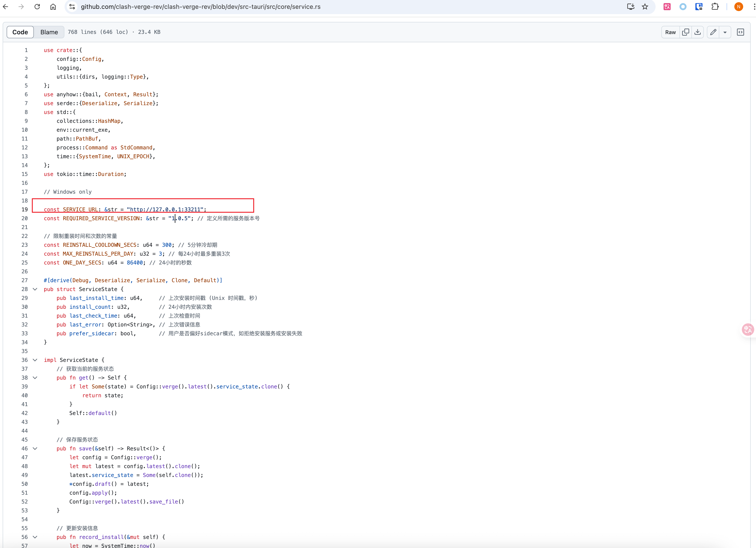Copy raw file contents icon
Screen dimensions: 756x548
click(x=686, y=32)
